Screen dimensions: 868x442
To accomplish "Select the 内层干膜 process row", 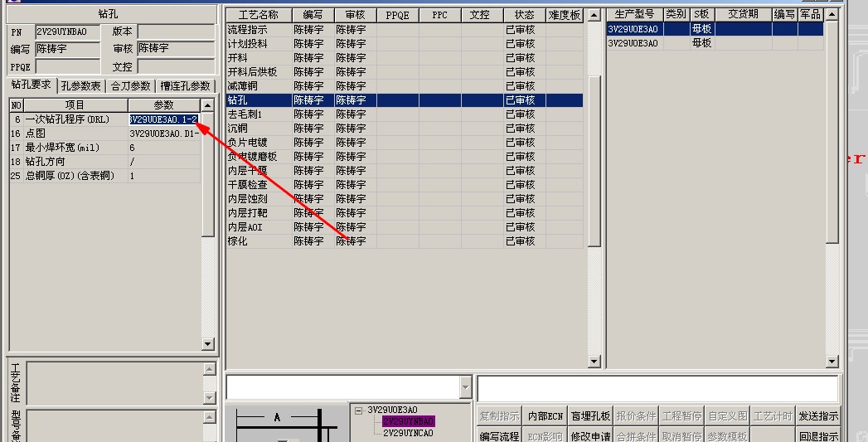I will pyautogui.click(x=405, y=171).
